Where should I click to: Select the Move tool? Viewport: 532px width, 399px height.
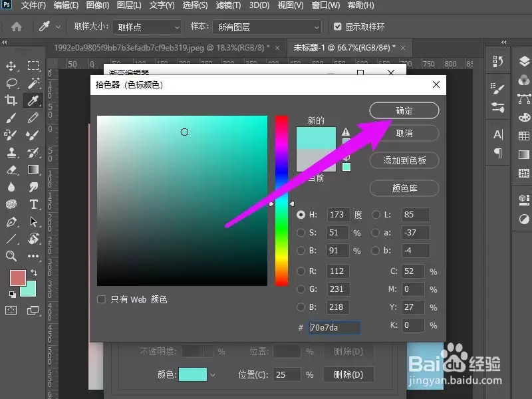(11, 66)
